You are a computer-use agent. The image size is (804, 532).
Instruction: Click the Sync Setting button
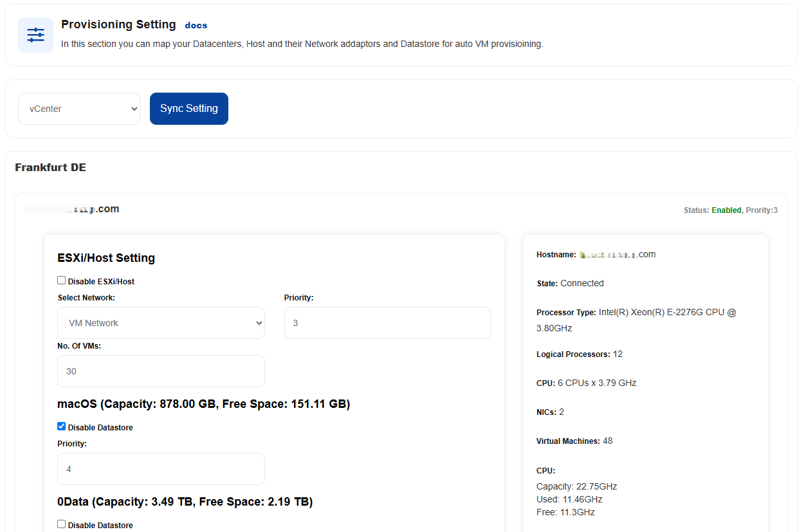tap(189, 109)
